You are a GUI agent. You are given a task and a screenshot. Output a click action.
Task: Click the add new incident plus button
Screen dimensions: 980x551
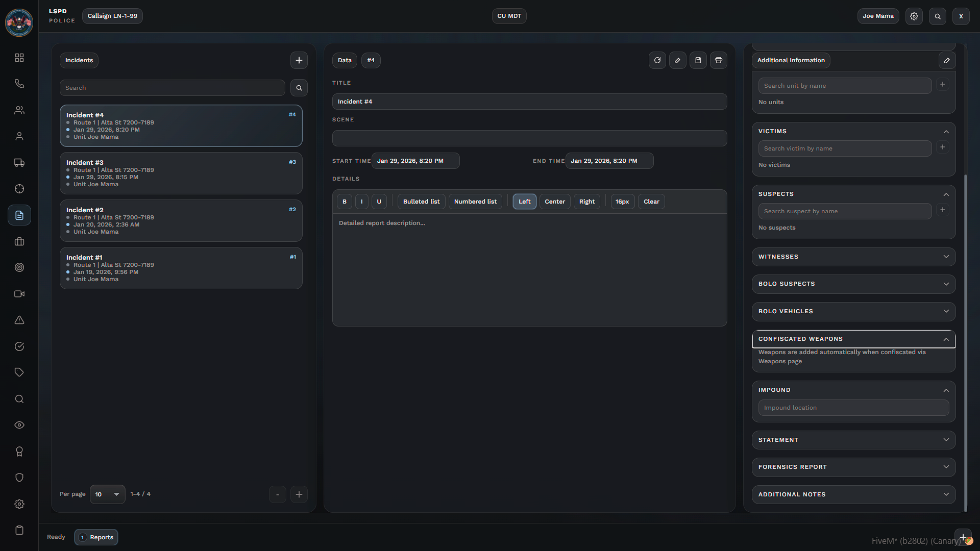[x=299, y=60]
